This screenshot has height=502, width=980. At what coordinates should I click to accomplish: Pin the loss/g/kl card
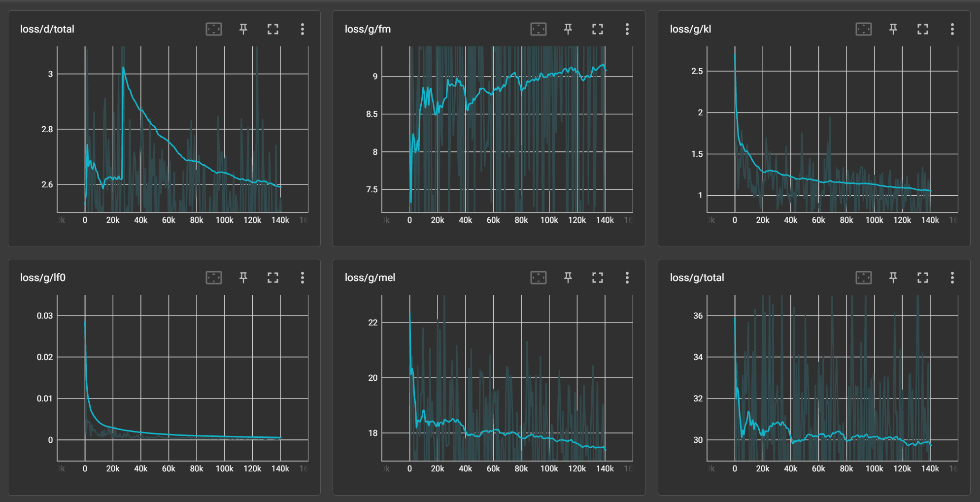pyautogui.click(x=893, y=29)
